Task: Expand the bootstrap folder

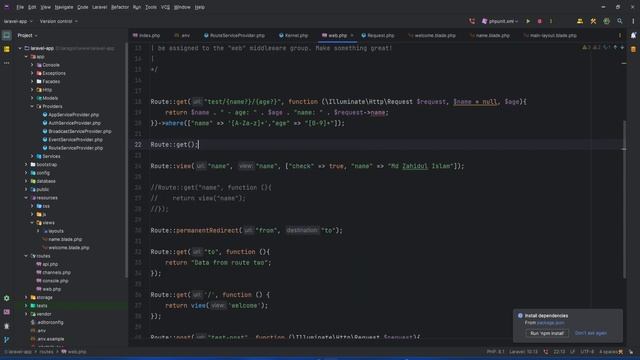Action: click(26, 164)
